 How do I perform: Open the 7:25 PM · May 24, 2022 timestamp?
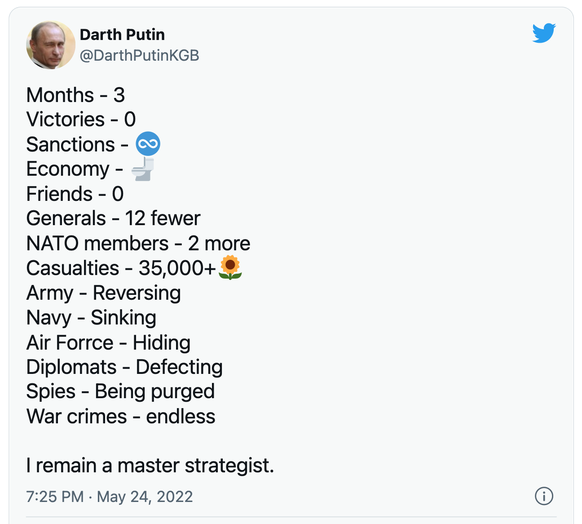109,497
